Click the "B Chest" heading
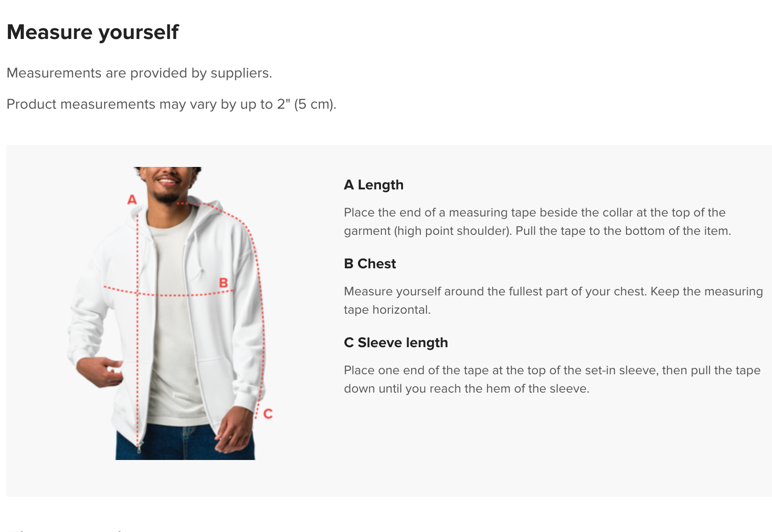772x532 pixels. 370,264
